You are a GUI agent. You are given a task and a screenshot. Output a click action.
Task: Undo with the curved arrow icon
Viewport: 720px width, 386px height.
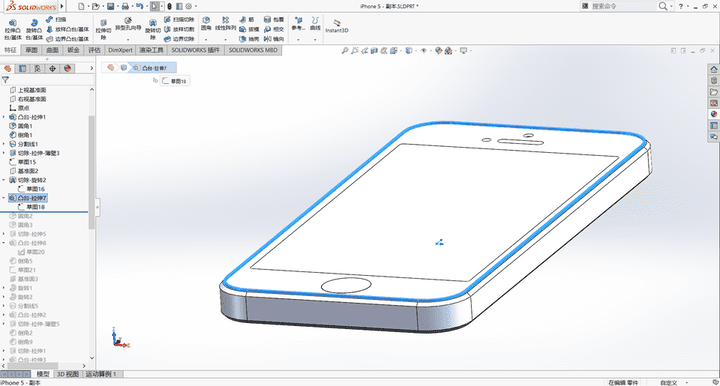coord(139,6)
